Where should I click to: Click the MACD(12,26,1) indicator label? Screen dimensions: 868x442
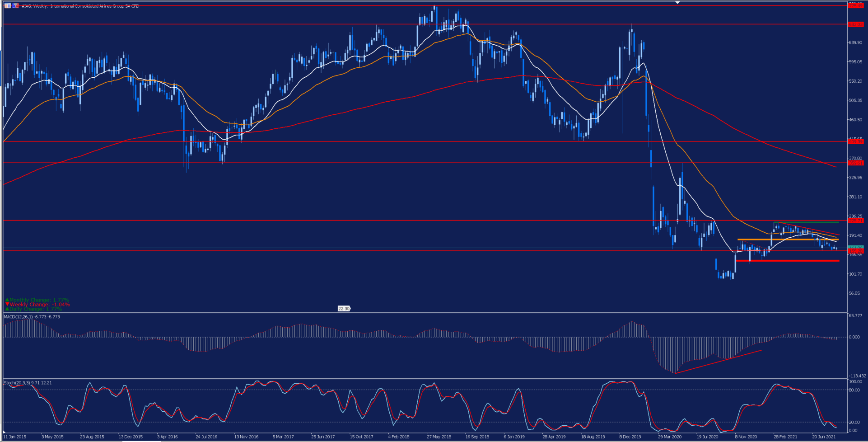pyautogui.click(x=32, y=317)
